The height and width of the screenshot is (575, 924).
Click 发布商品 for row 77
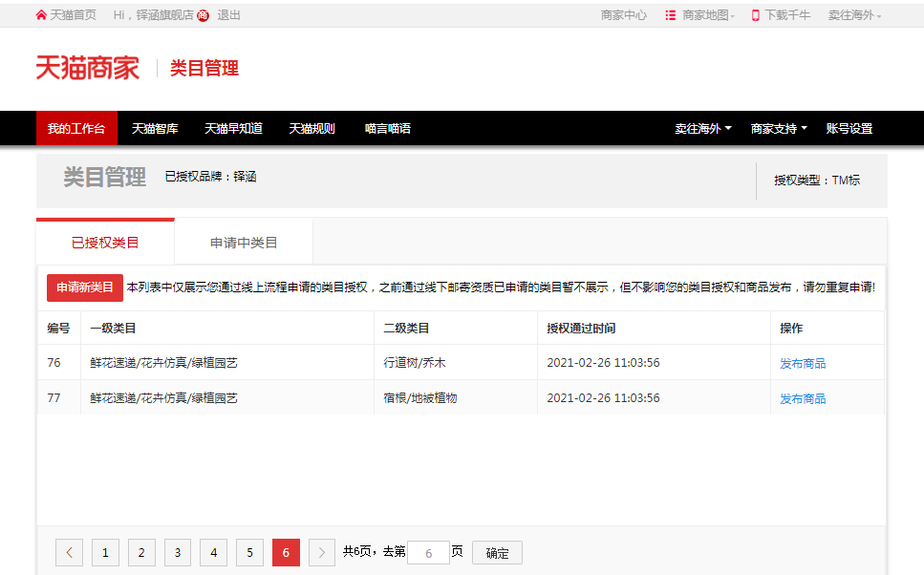tap(803, 399)
